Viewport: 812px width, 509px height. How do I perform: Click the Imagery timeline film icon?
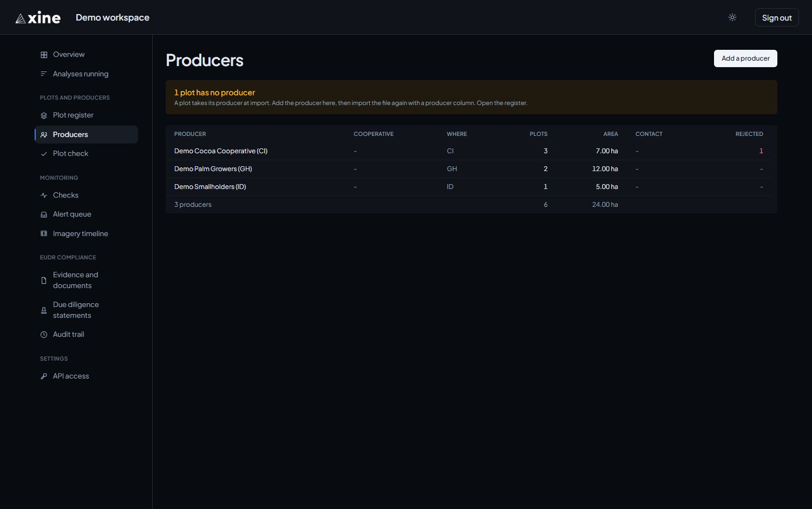(44, 234)
